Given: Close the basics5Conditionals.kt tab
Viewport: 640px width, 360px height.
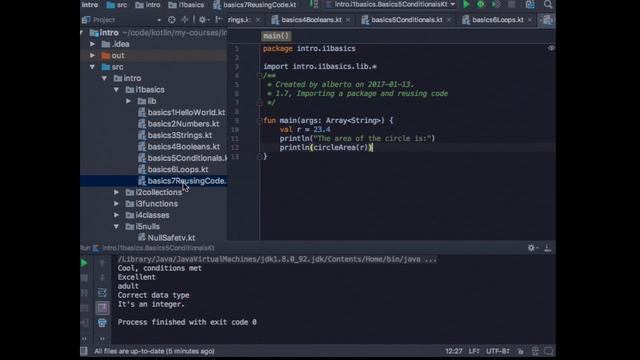Looking at the screenshot, I should 449,20.
